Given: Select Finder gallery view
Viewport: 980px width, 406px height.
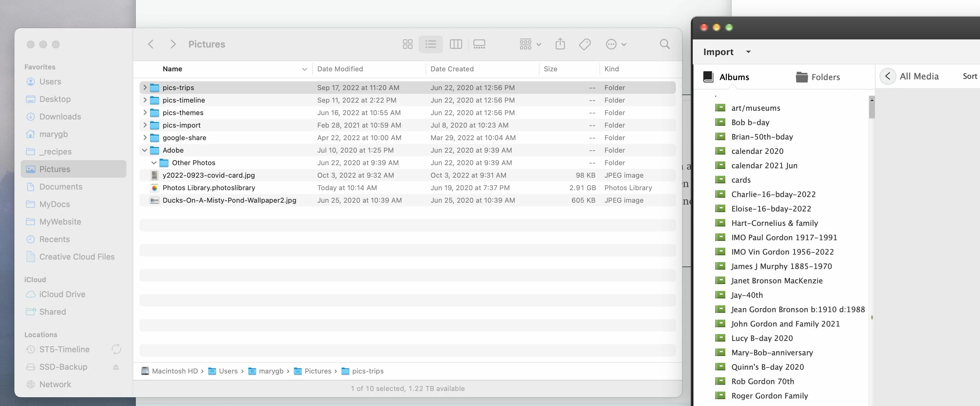Looking at the screenshot, I should (479, 44).
